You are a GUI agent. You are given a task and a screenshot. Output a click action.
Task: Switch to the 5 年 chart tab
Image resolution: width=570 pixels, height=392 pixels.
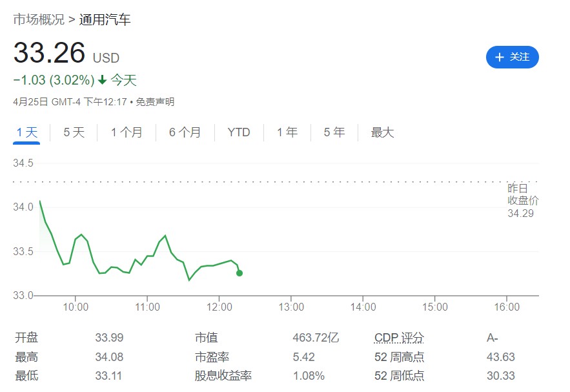334,132
